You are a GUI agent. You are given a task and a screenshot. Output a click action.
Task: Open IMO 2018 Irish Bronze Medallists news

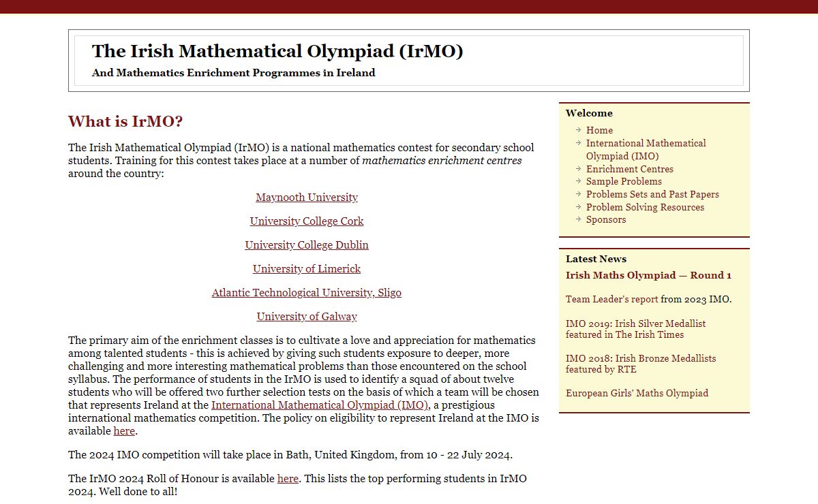(641, 364)
